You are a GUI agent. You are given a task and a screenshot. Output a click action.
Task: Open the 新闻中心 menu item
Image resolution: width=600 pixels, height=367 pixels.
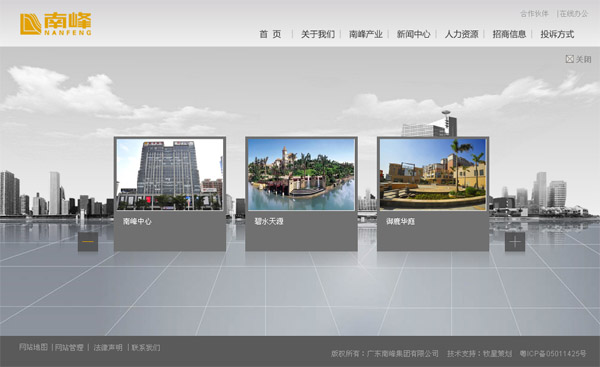[413, 34]
